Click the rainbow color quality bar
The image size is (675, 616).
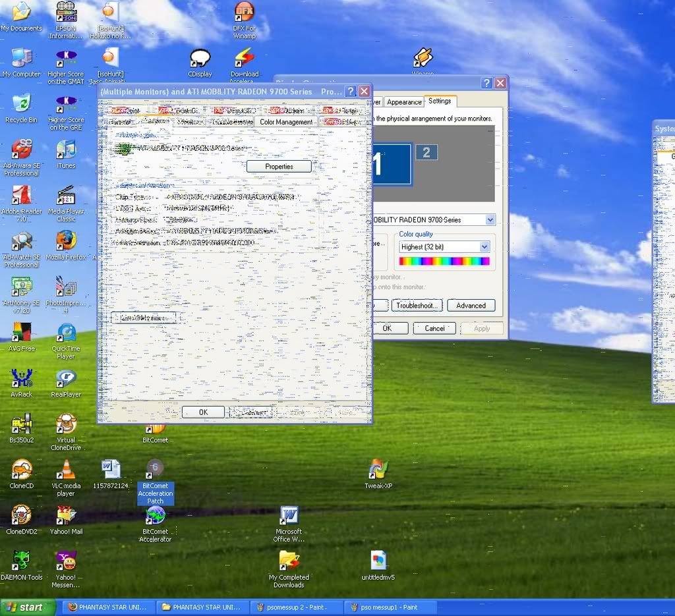[444, 261]
